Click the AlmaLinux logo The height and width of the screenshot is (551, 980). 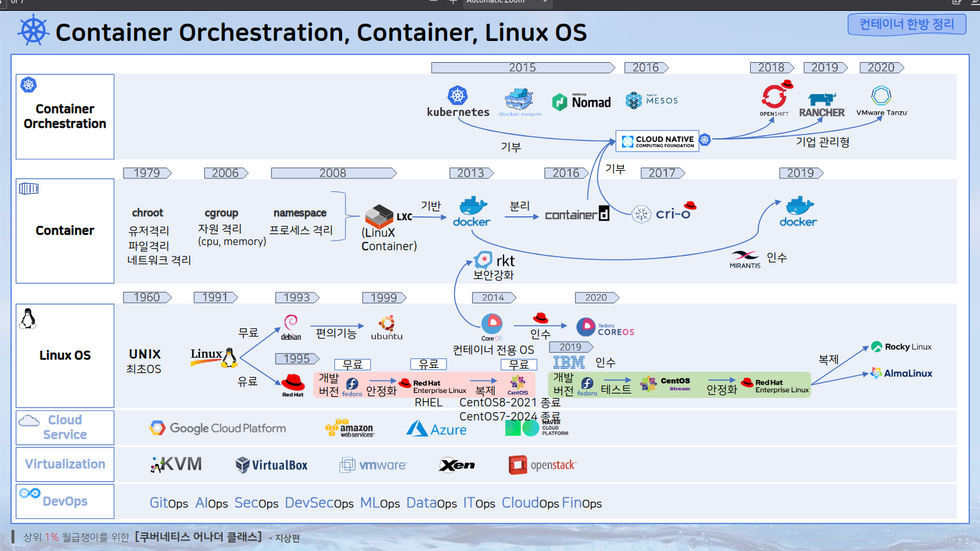click(x=901, y=373)
